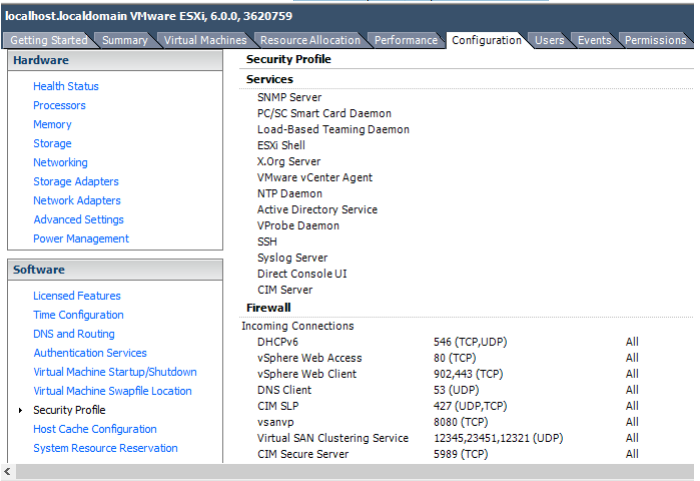This screenshot has height=481, width=700.
Task: Select the Syslog Server service
Action: coord(292,258)
